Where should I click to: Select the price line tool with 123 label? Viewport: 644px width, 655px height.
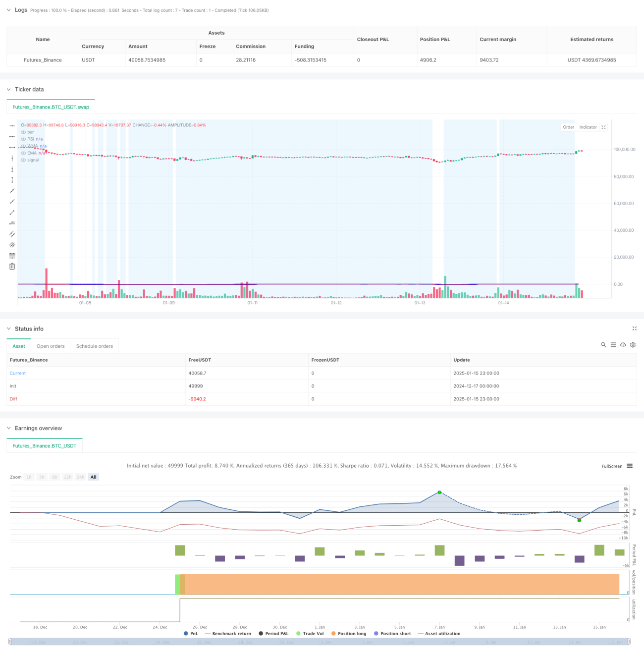pos(12,223)
